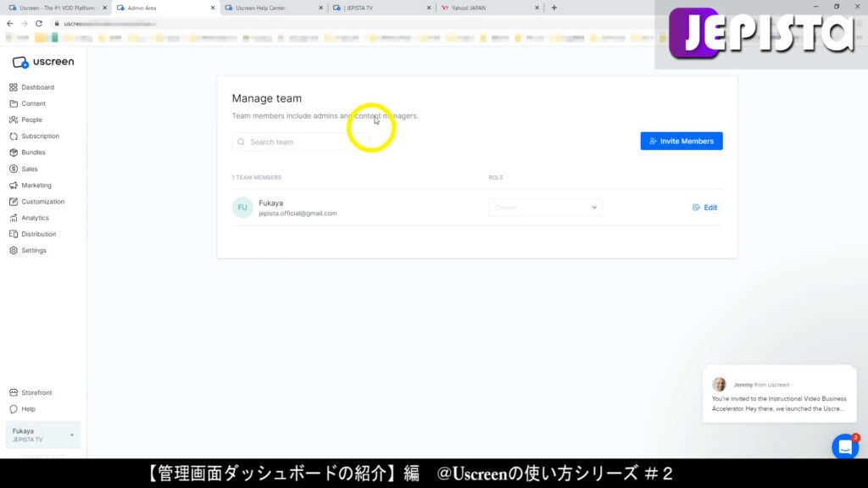The width and height of the screenshot is (868, 488).
Task: Open the Help chat bubble icon
Action: click(x=14, y=409)
